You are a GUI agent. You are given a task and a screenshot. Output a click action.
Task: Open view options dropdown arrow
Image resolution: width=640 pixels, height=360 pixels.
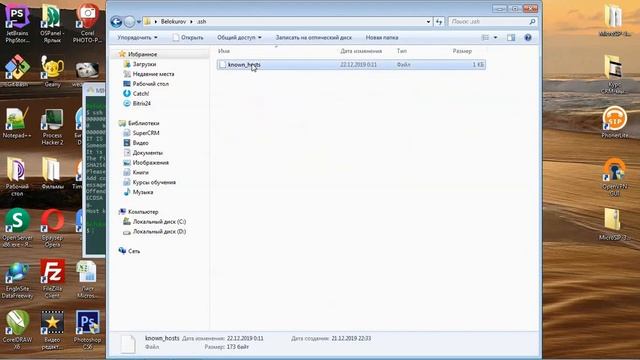click(496, 38)
